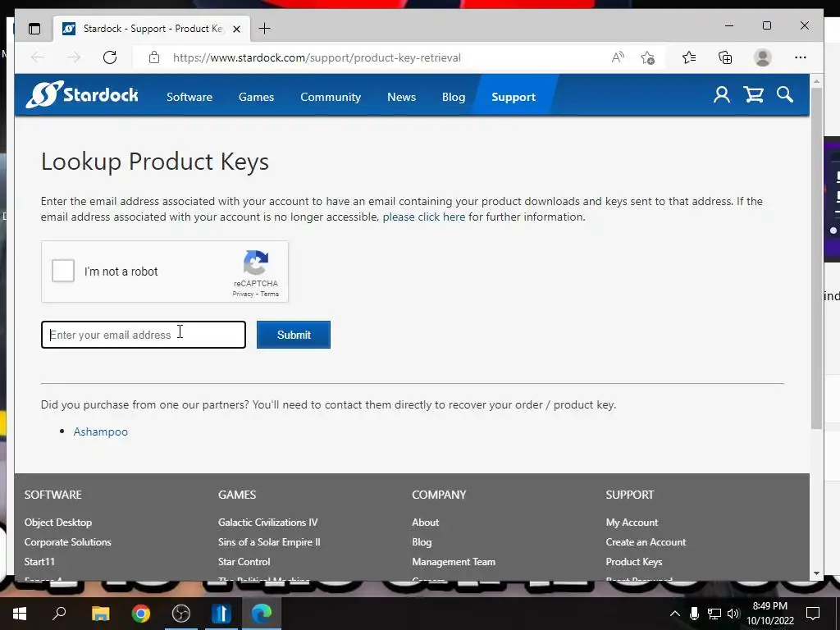Image resolution: width=840 pixels, height=630 pixels.
Task: Open Start11 footer link
Action: [x=39, y=562]
